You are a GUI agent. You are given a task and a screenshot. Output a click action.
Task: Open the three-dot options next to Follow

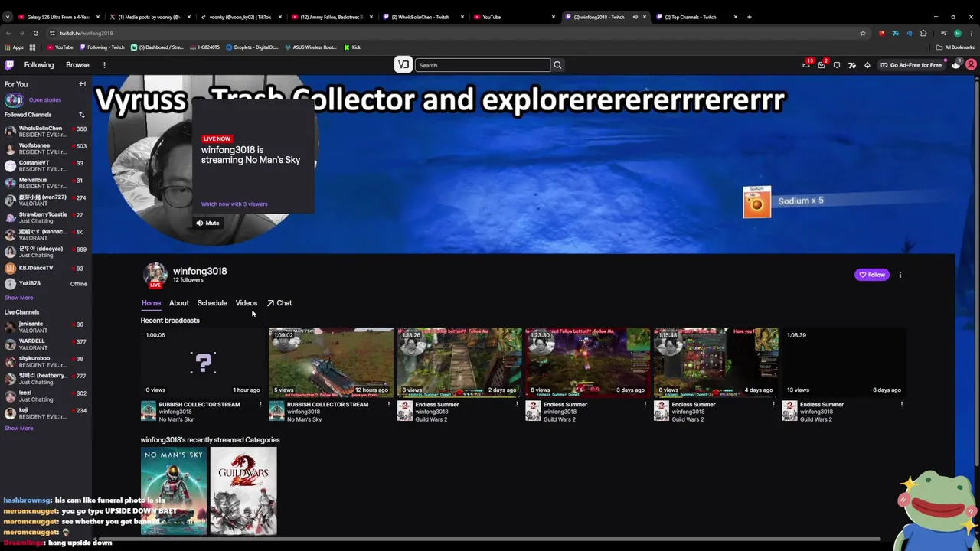(x=900, y=275)
